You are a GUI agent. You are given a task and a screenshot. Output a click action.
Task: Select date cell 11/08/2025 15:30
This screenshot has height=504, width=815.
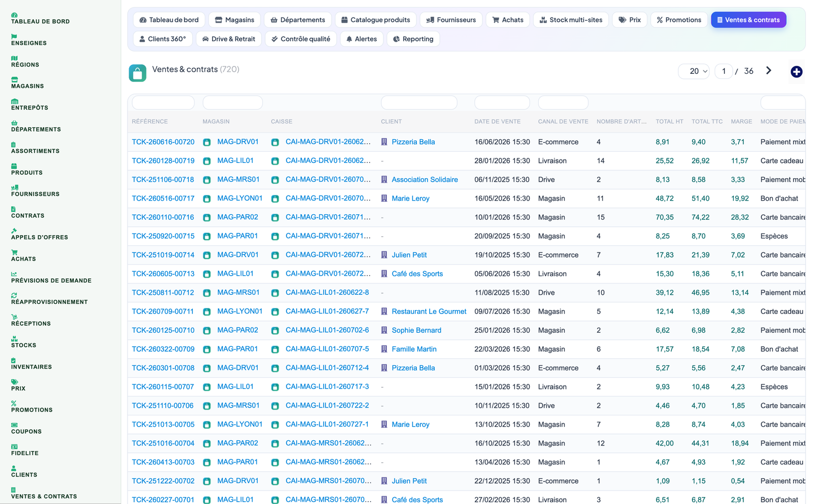(x=502, y=293)
